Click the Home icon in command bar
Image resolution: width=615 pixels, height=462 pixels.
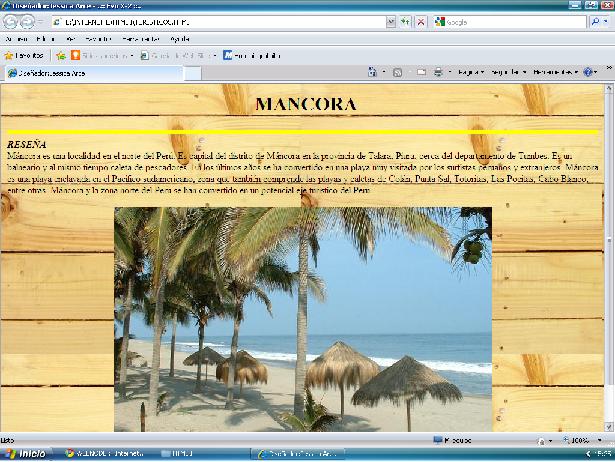click(x=373, y=72)
